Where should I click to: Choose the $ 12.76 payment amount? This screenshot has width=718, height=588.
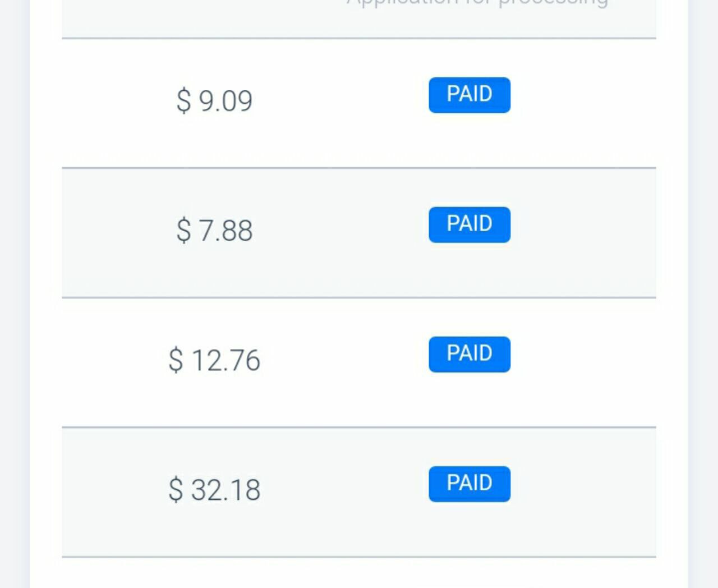(x=214, y=360)
